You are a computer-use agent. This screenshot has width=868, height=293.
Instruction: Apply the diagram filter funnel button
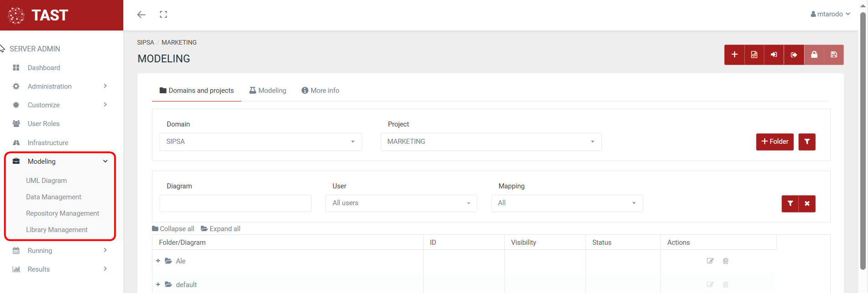(x=790, y=204)
